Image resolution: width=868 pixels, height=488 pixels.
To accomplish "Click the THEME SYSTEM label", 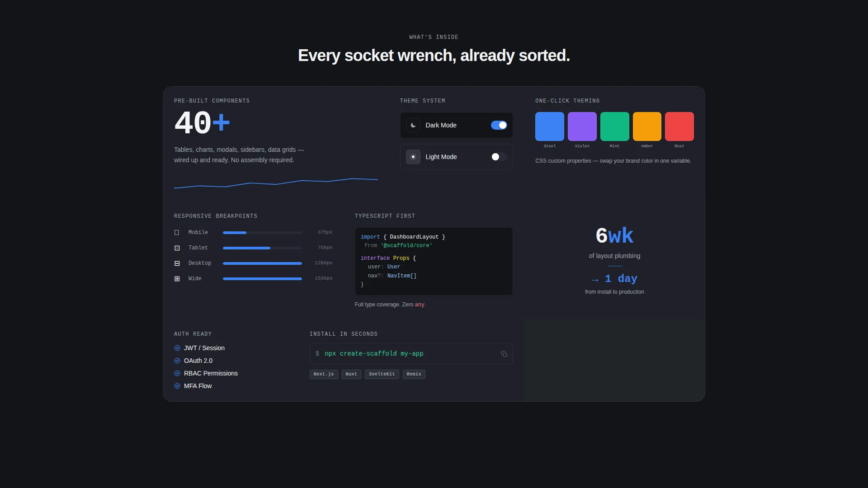I will (x=423, y=101).
